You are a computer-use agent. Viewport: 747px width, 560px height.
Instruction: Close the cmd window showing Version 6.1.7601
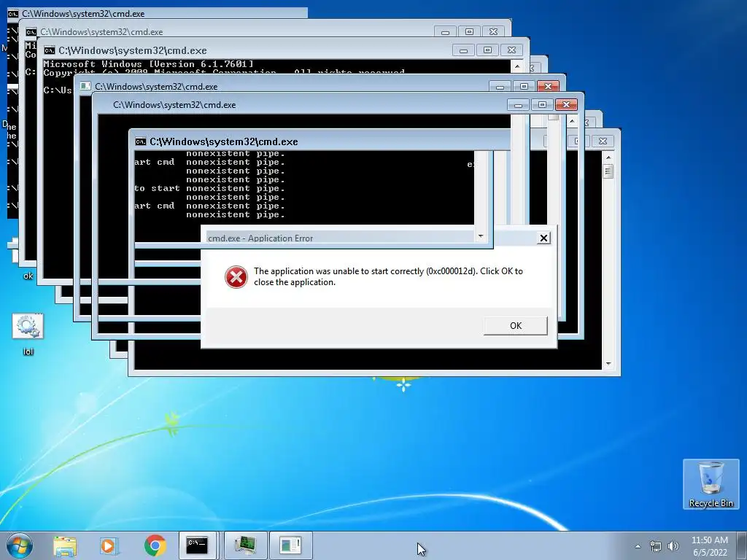[511, 50]
